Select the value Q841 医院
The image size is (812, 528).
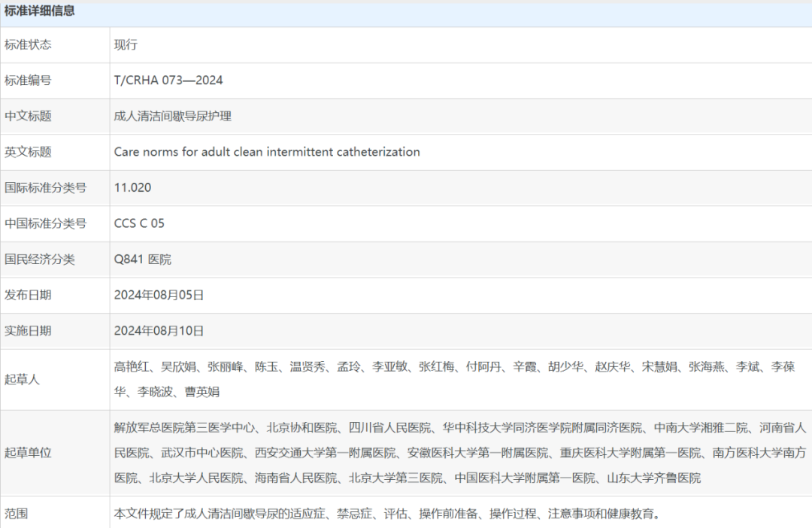[x=142, y=259]
